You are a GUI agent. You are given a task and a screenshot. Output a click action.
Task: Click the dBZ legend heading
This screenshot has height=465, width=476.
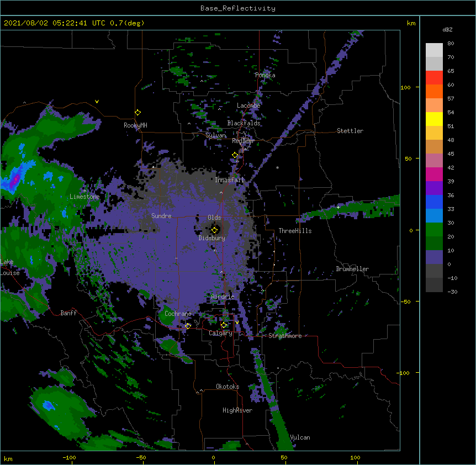(x=447, y=29)
